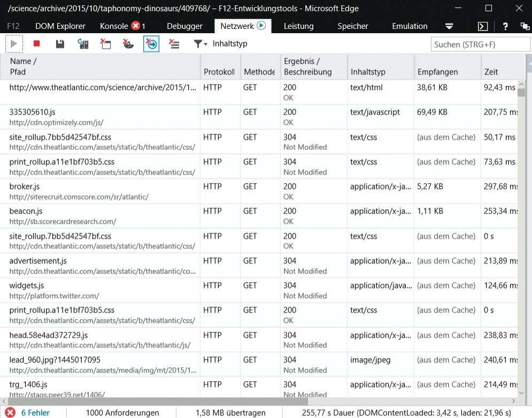Open the console input panel icon
Viewport: 532px width, 418px height.
[x=483, y=26]
